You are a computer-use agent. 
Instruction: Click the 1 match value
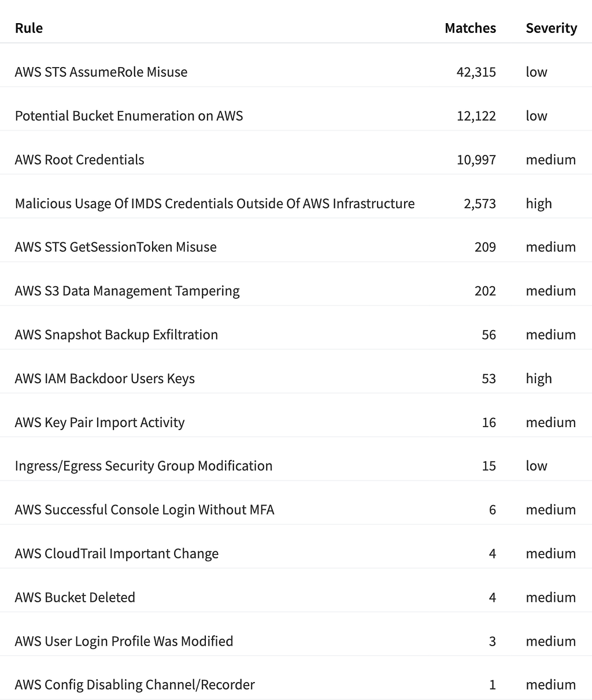[x=493, y=685]
